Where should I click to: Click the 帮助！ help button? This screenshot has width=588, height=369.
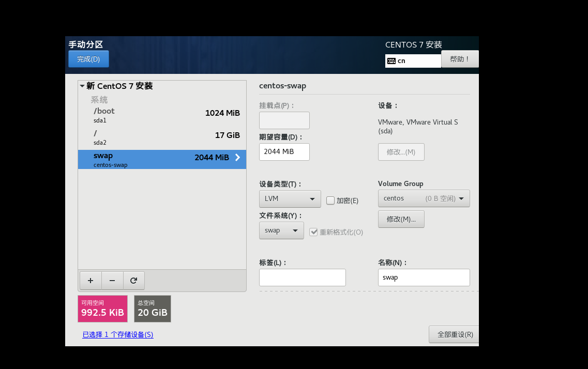[x=460, y=59]
